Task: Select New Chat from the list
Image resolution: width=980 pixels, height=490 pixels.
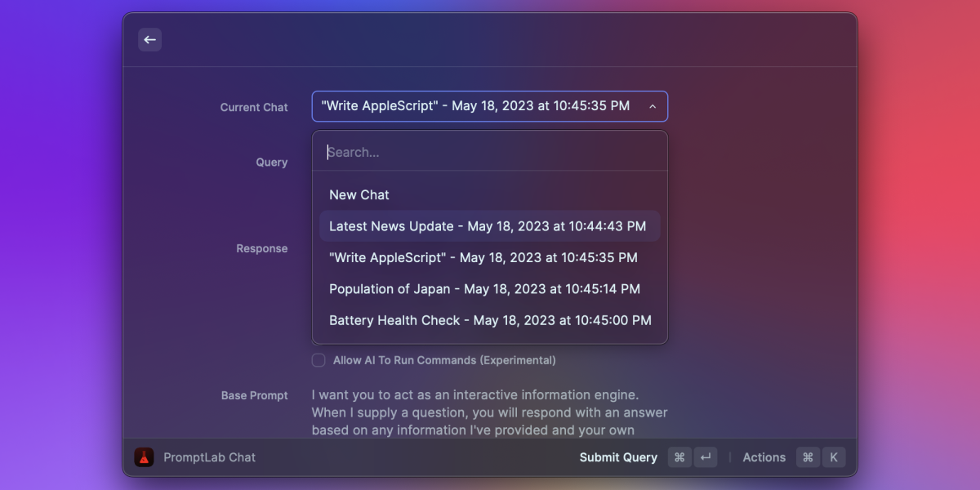Action: (359, 194)
